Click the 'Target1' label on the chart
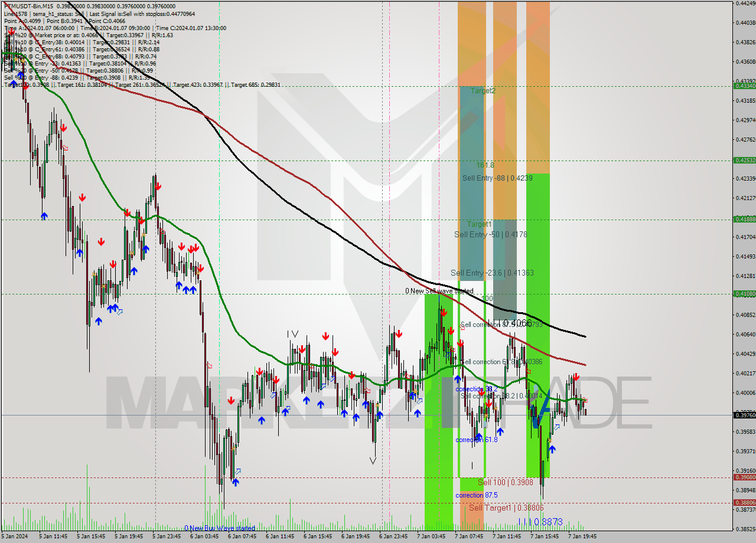This screenshot has height=543, width=756. click(x=480, y=224)
